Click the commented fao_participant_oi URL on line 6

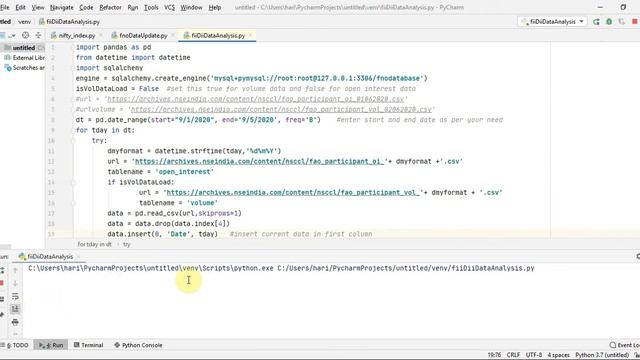coord(256,99)
